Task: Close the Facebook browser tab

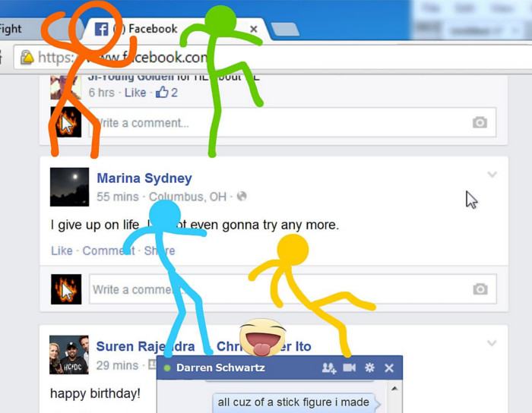Action: coord(254,30)
